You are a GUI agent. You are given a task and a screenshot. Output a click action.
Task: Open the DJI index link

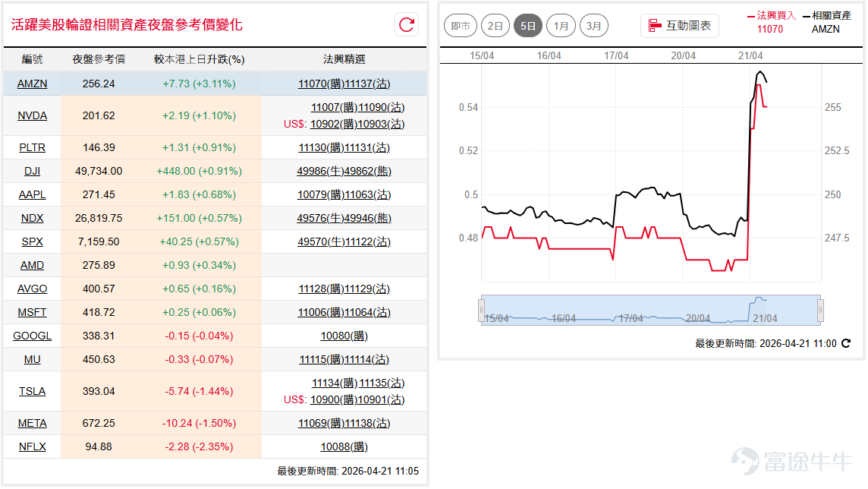click(32, 171)
